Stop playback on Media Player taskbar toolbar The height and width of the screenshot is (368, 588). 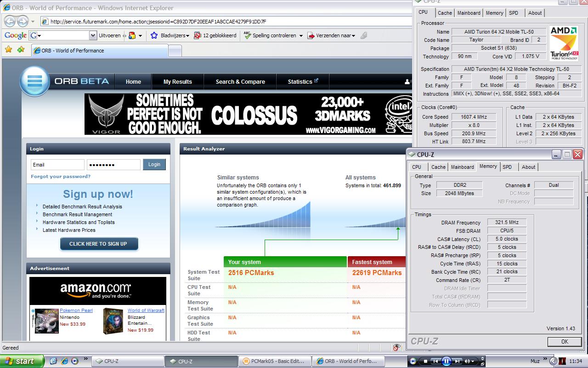pos(426,362)
